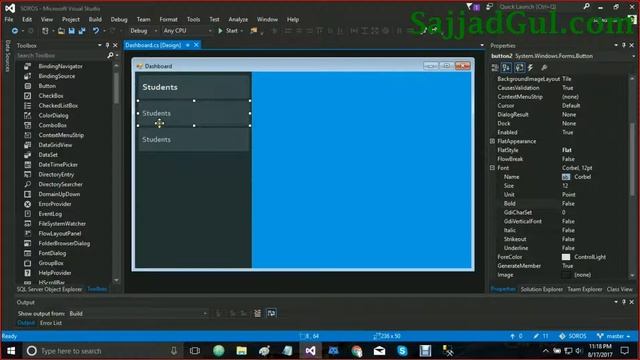Click the Toolbox search magnifier icon
The height and width of the screenshot is (360, 640).
[110, 55]
